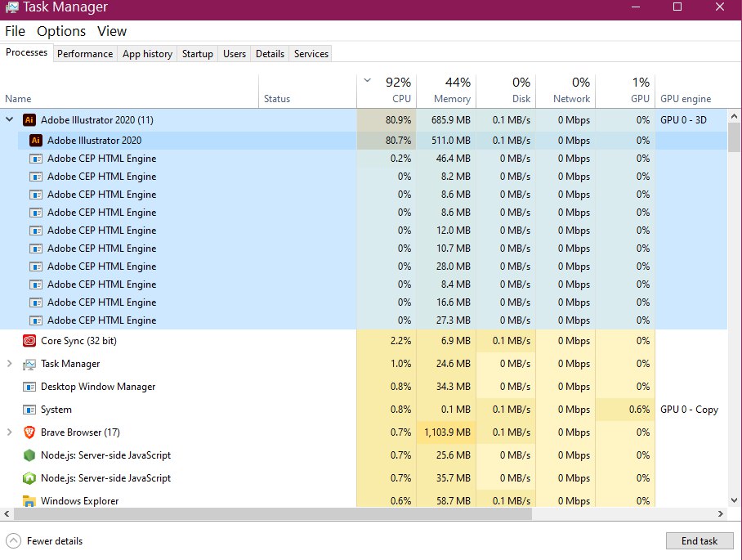
Task: Click the Desktop Window Manager icon
Action: 29,387
